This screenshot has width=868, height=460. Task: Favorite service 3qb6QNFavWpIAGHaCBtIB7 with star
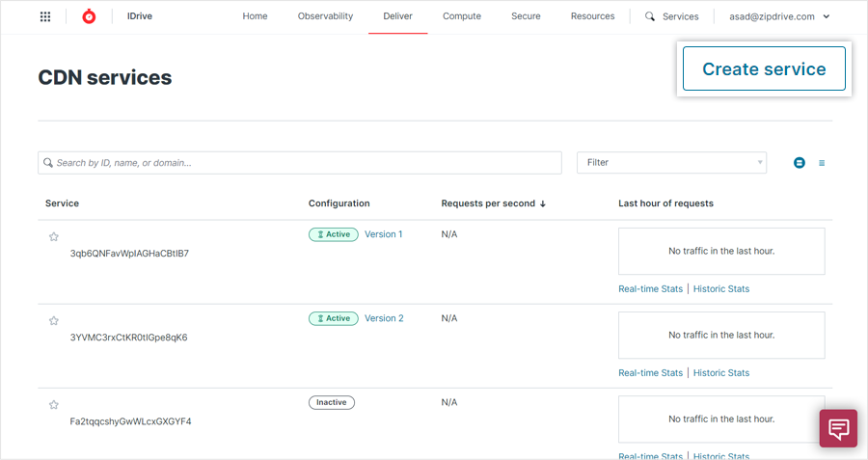(54, 237)
